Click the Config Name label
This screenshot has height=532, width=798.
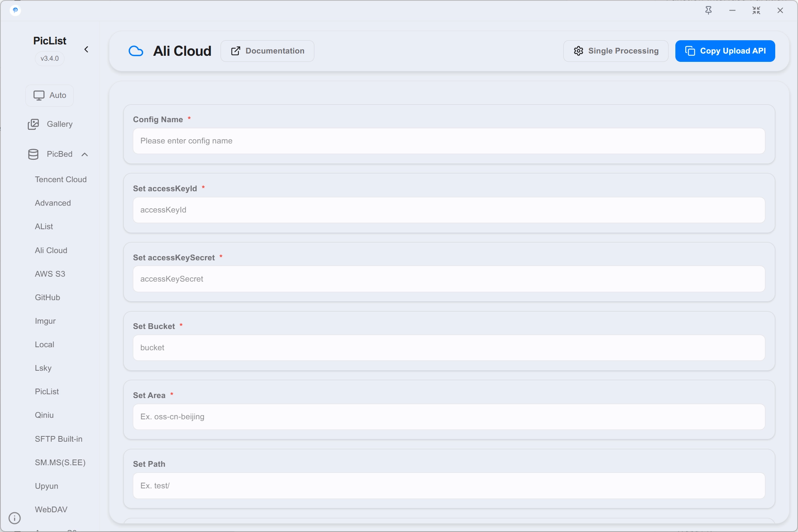point(158,120)
